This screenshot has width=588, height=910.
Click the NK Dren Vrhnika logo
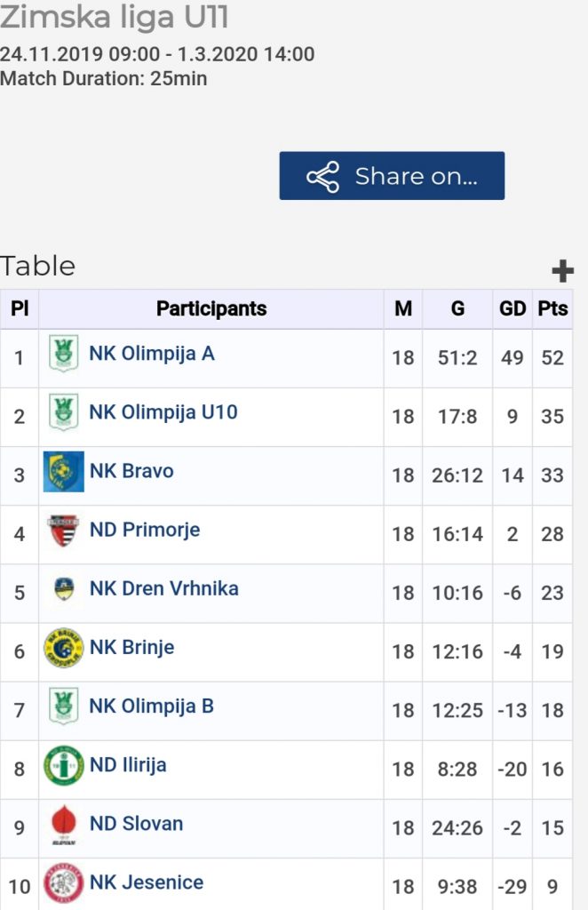coord(64,589)
